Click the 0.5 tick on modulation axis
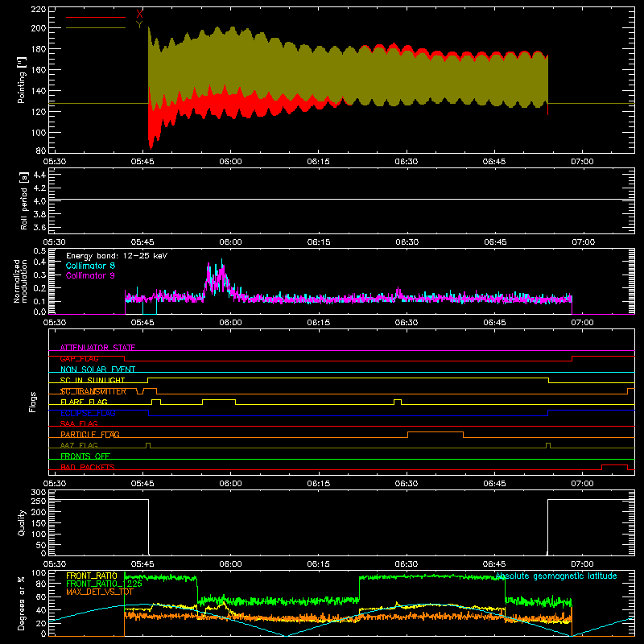The width and height of the screenshot is (644, 644). (x=39, y=251)
